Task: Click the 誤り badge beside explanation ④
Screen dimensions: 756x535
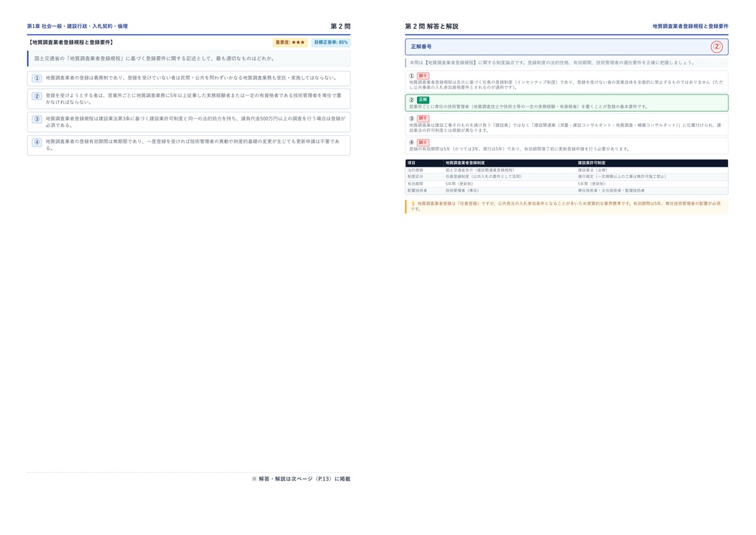Action: click(423, 143)
